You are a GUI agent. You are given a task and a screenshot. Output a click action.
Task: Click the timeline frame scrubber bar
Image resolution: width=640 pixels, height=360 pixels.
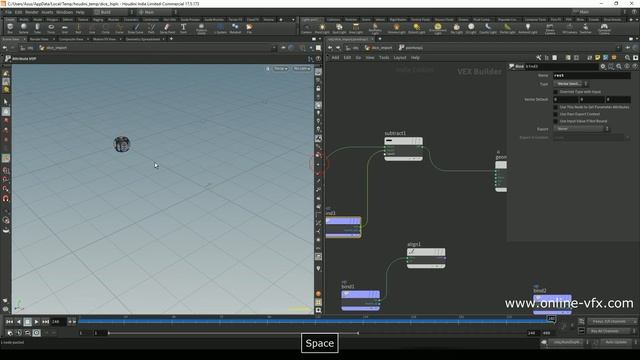click(316, 321)
